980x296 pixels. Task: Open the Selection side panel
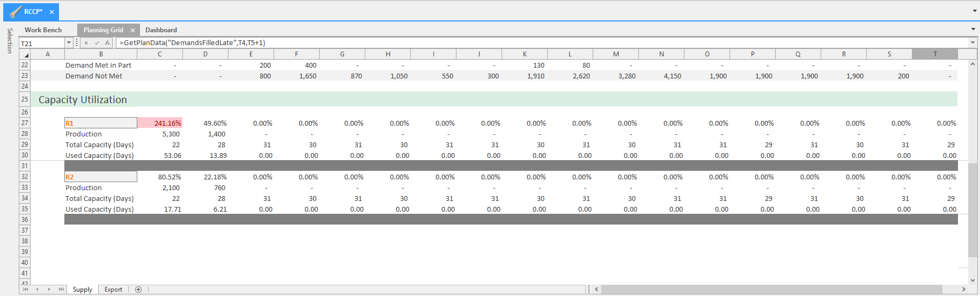9,40
